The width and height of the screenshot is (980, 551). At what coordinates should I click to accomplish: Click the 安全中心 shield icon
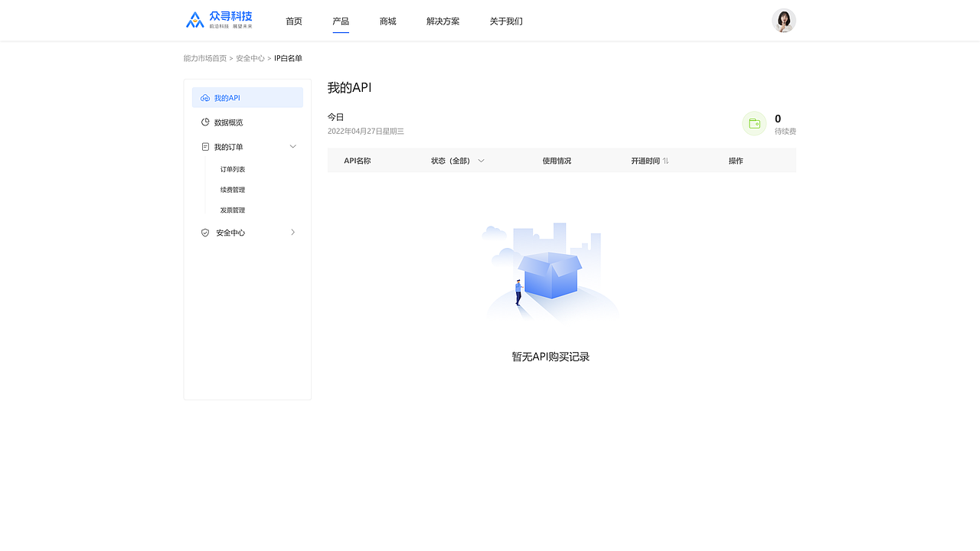(204, 232)
